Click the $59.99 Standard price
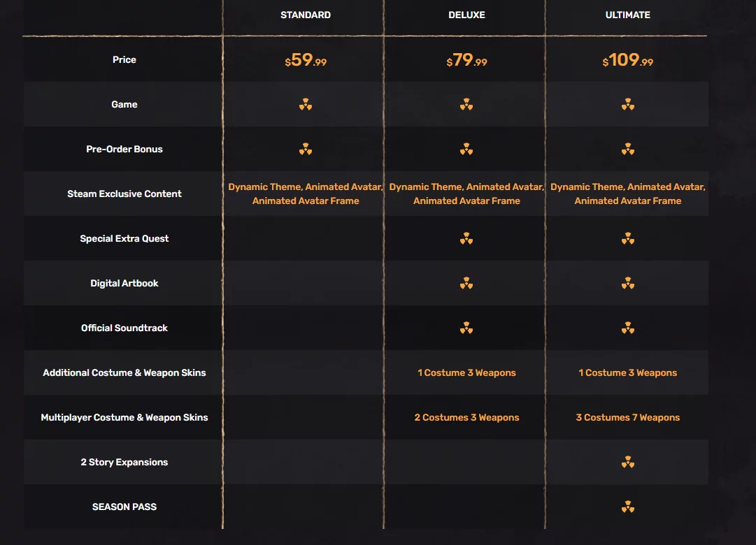The image size is (756, 545). pos(306,60)
